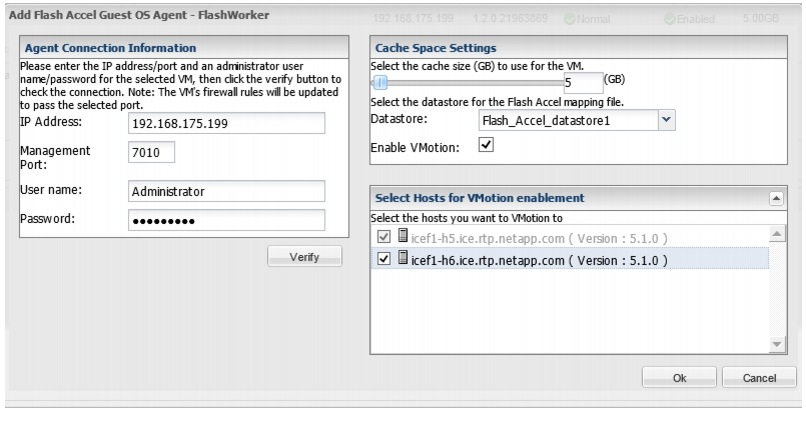Cancel the Add Flash Accel dialog

(761, 378)
